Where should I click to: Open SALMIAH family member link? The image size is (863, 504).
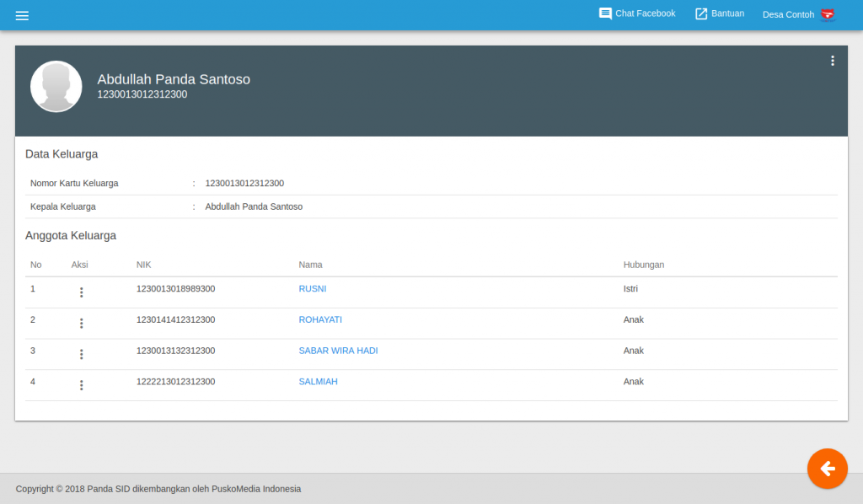(318, 381)
